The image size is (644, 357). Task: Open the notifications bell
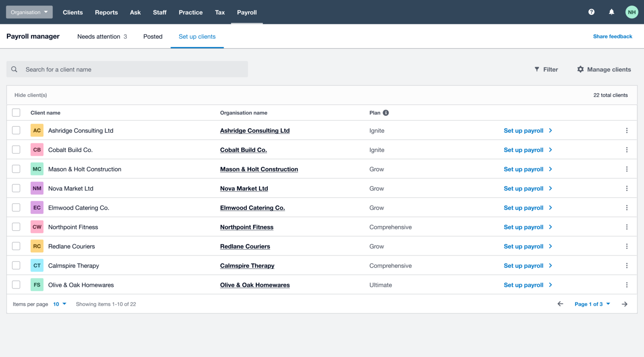coord(611,12)
